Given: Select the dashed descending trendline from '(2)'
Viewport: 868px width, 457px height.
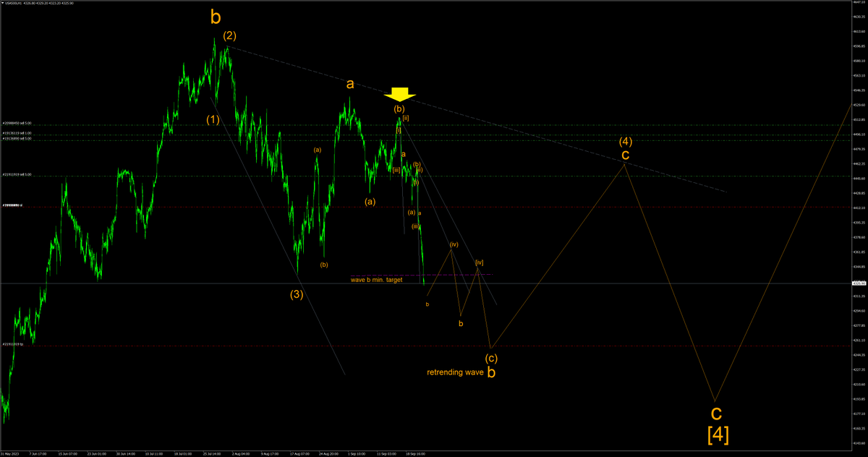Looking at the screenshot, I should (477, 119).
